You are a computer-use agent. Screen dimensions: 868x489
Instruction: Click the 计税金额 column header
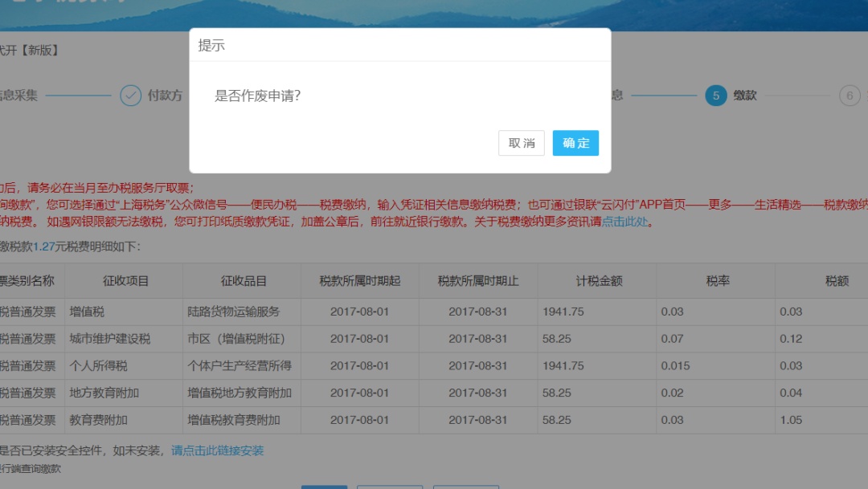pos(599,281)
